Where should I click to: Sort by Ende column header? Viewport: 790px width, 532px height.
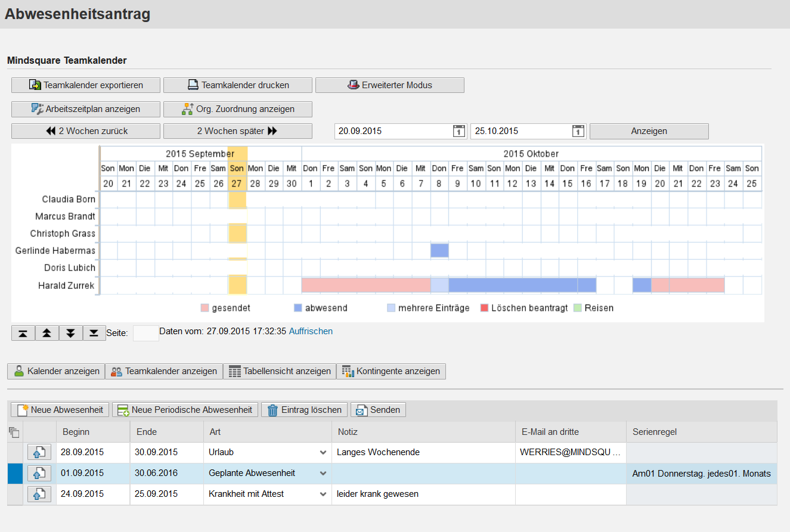167,432
